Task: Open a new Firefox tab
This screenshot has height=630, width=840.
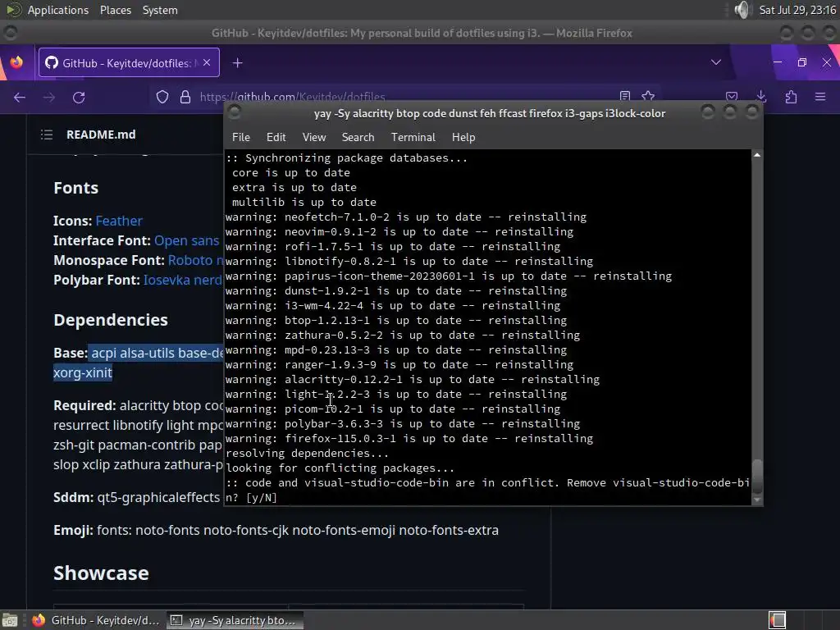Action: (237, 63)
